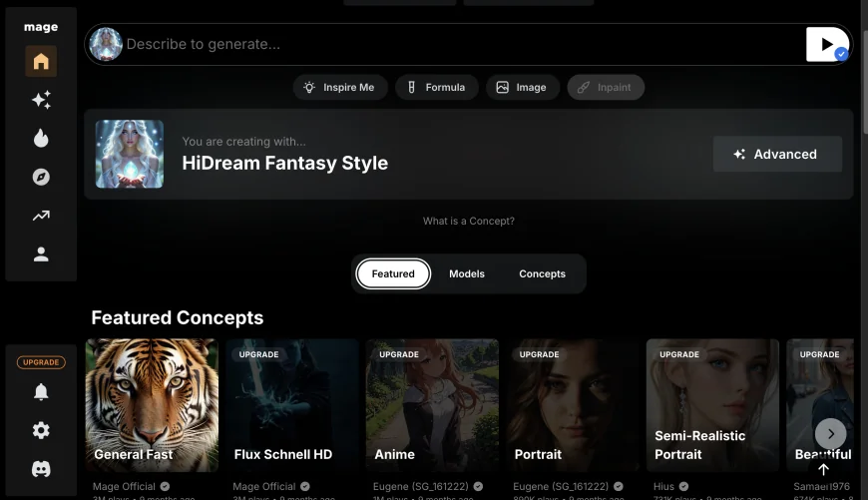Open the Discord icon in sidebar
Screen dimensions: 868x500
point(41,469)
